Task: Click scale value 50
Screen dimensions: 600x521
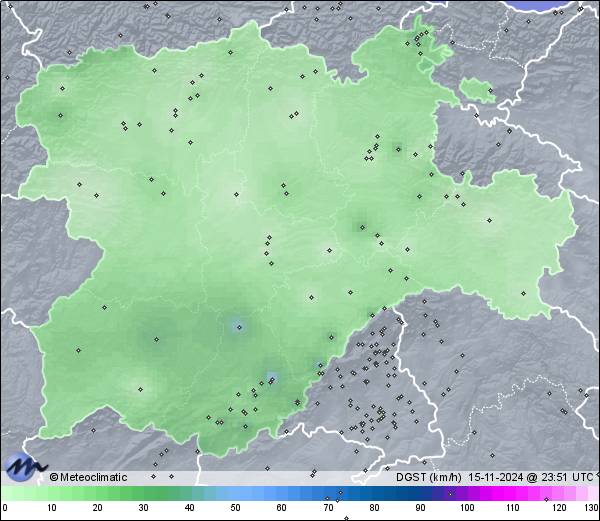Action: [x=235, y=508]
